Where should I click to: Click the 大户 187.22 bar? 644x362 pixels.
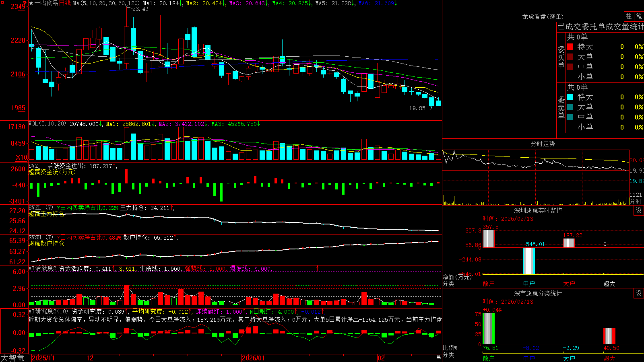tap(569, 243)
